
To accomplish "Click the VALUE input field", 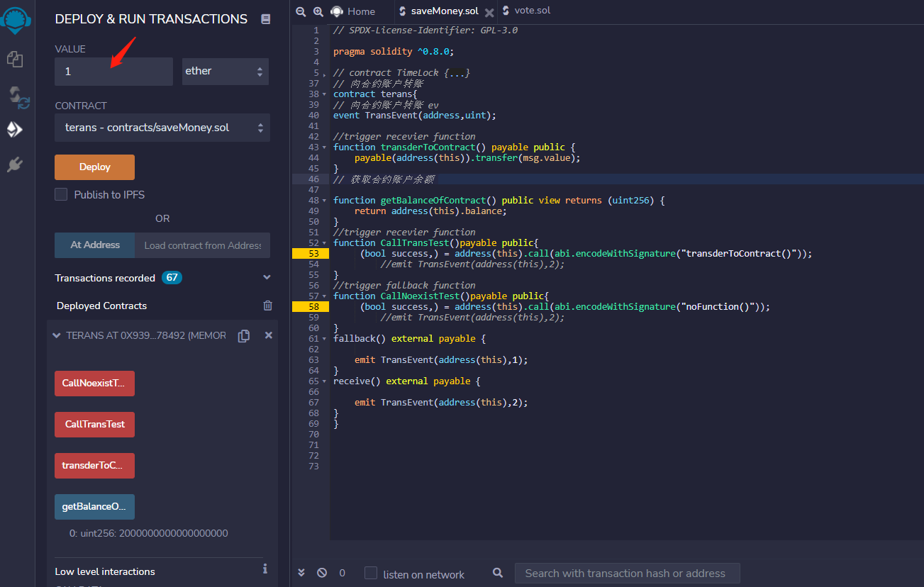I will [113, 71].
